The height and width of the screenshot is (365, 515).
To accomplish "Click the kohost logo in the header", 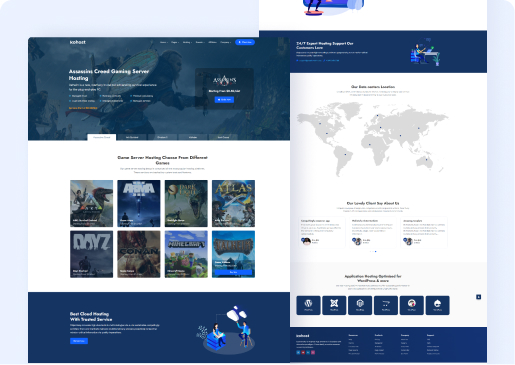I will 78,42.
